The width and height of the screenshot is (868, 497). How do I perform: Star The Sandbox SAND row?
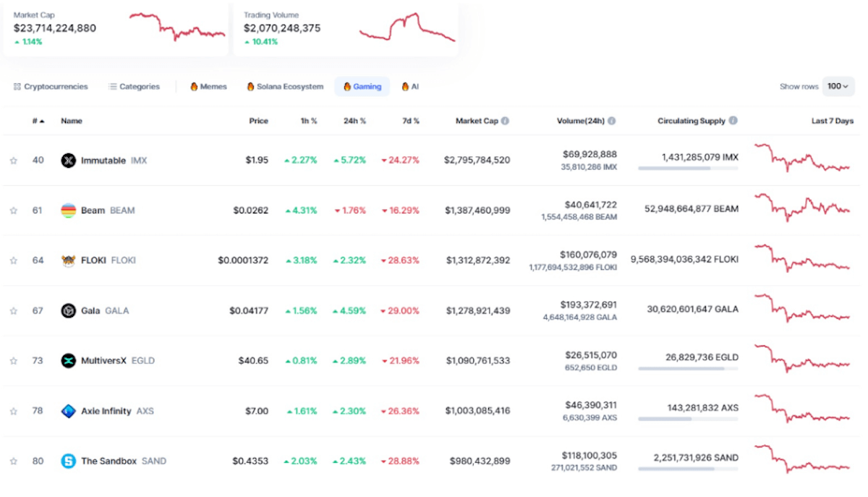[13, 461]
